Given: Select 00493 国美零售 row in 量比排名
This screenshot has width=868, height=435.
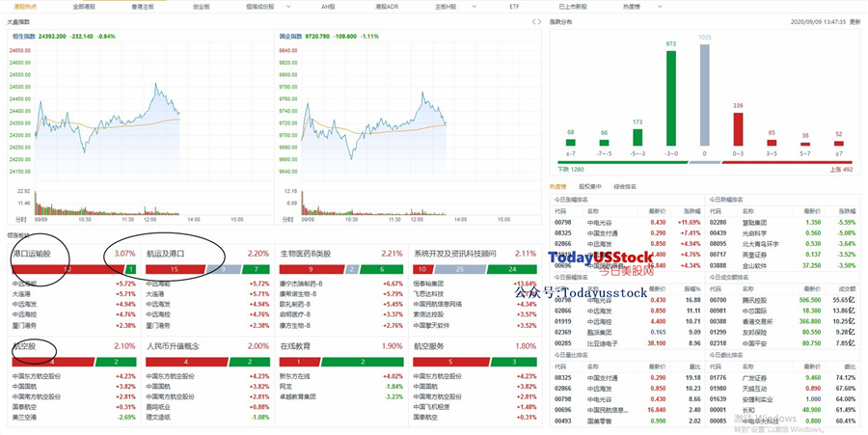Looking at the screenshot, I should tap(627, 421).
